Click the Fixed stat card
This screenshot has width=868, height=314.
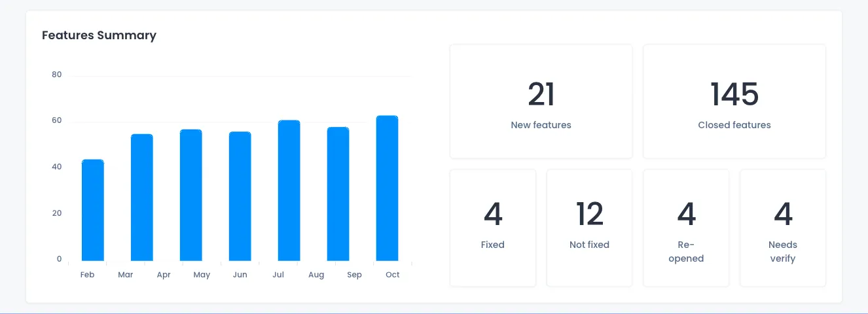click(492, 228)
